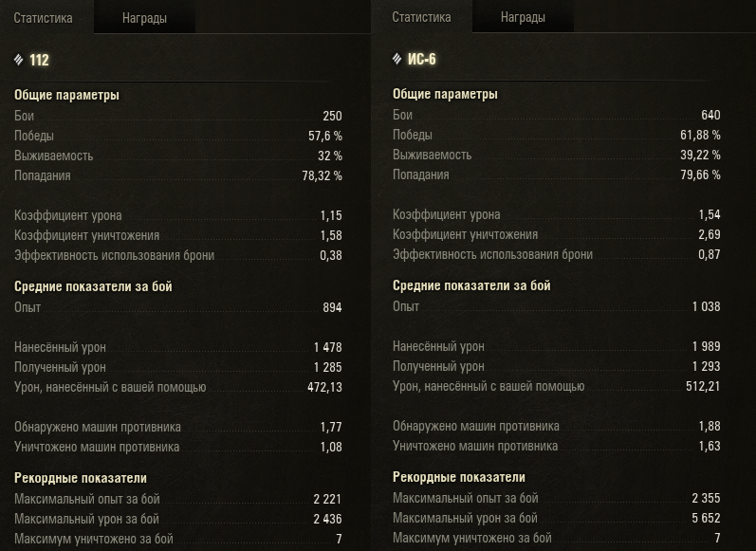
Task: Click right Средние показатели за бой heading
Action: coord(471,285)
